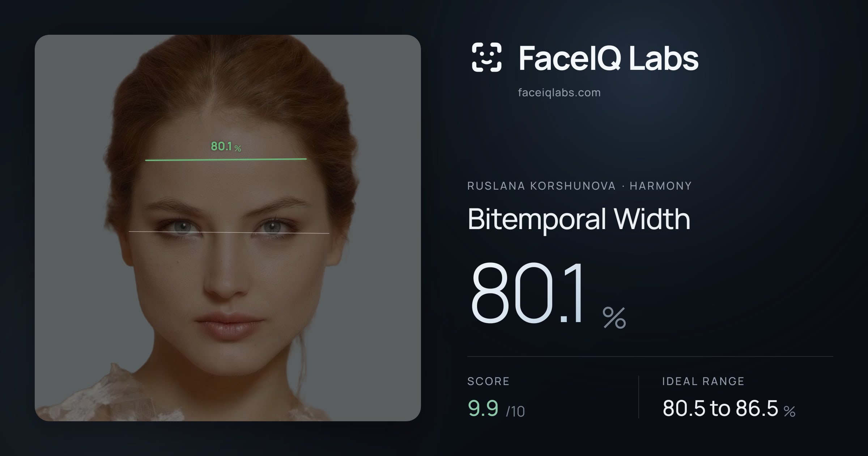Viewport: 868px width, 456px height.
Task: Click the SCORE label
Action: click(x=488, y=381)
